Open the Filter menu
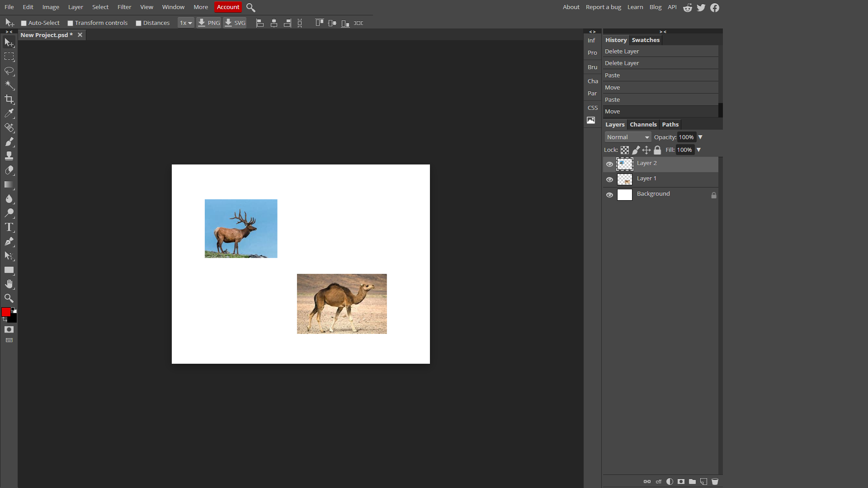The width and height of the screenshot is (868, 488). pos(125,7)
